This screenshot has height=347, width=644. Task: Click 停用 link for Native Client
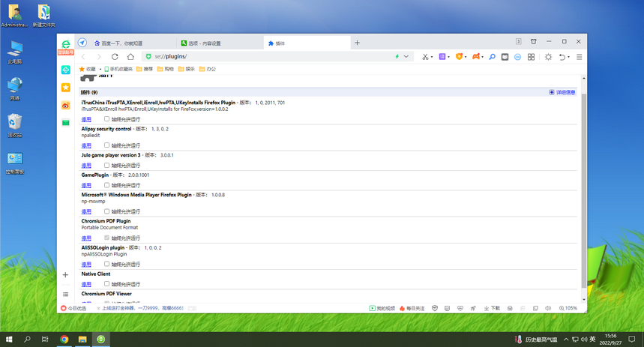click(x=86, y=284)
